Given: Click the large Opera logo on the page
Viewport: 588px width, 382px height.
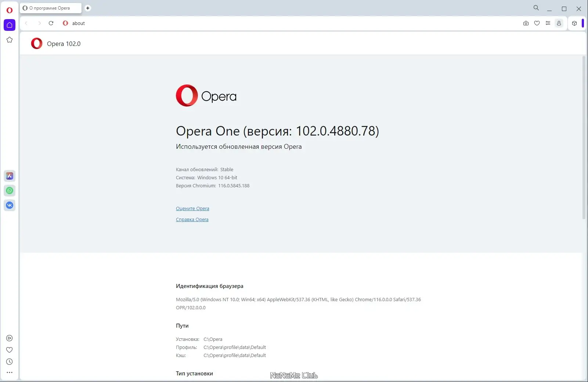Looking at the screenshot, I should (x=206, y=95).
